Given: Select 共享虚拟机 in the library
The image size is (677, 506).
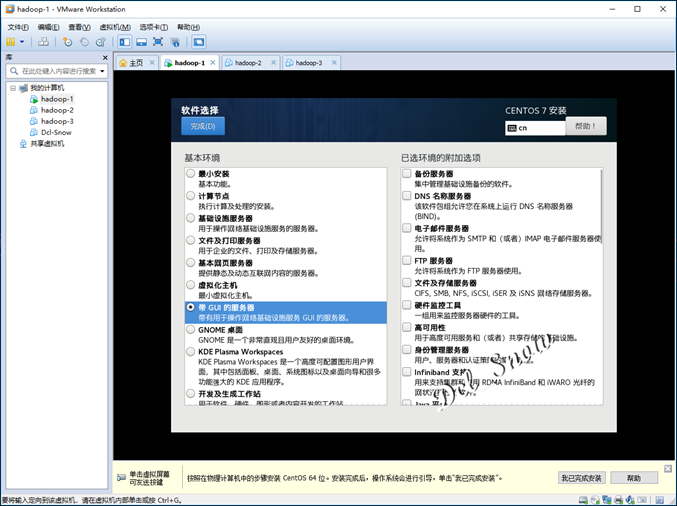Looking at the screenshot, I should pyautogui.click(x=47, y=144).
